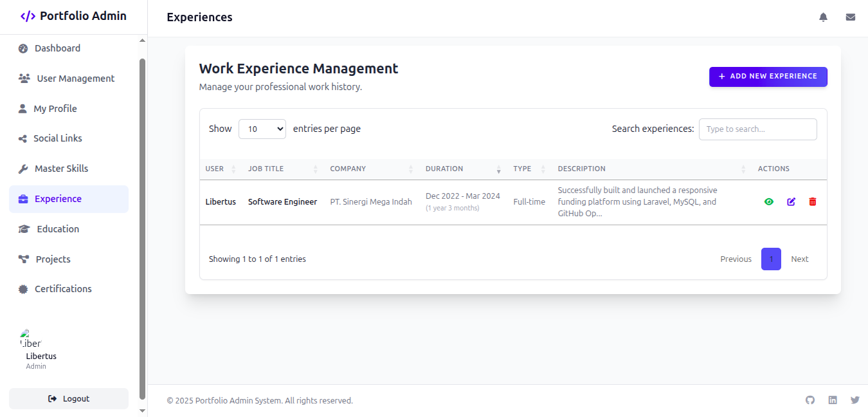Screen dimensions: 868x417
Task: Open Social Links settings
Action: click(58, 138)
